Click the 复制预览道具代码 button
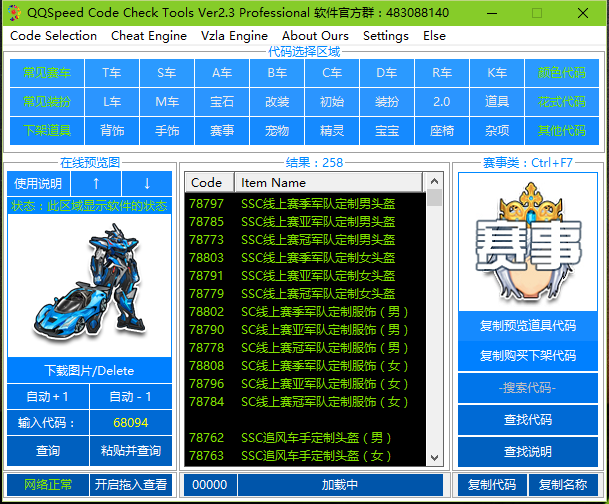The height and width of the screenshot is (504, 609). (x=528, y=325)
